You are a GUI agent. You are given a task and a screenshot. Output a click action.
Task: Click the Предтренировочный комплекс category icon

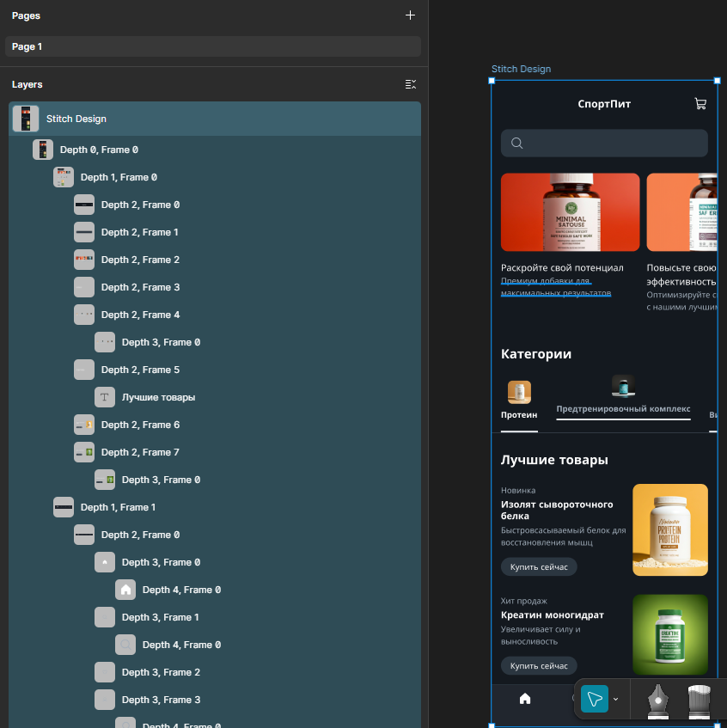tap(623, 386)
